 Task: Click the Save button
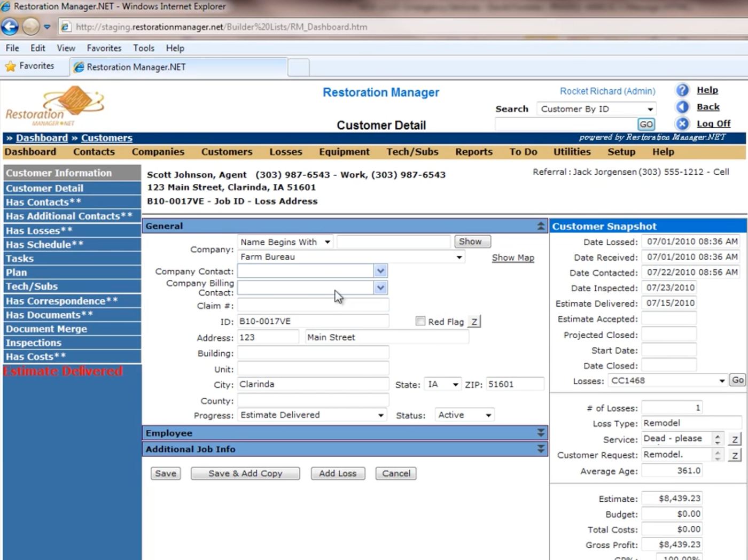[x=166, y=473]
